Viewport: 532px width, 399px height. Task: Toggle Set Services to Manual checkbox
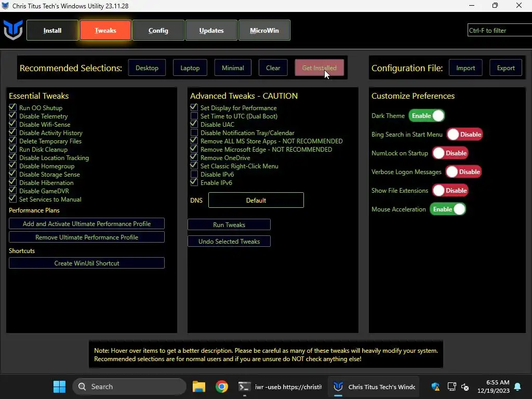[x=12, y=199]
